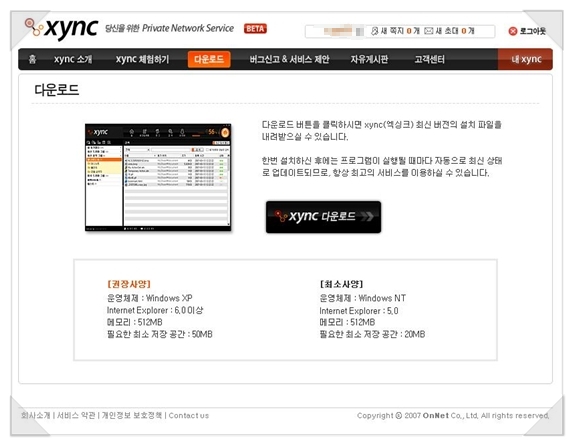The height and width of the screenshot is (446, 574).
Task: Click the xync application screenshot thumbnail
Action: 158,178
